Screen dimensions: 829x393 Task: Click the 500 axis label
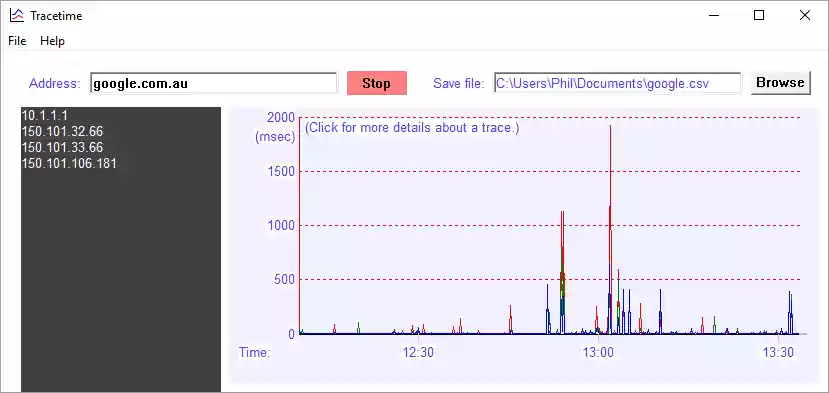[x=284, y=280]
